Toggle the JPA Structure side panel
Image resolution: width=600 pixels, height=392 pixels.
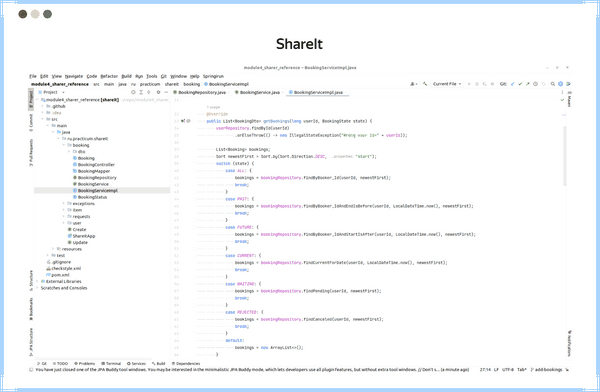(31, 342)
